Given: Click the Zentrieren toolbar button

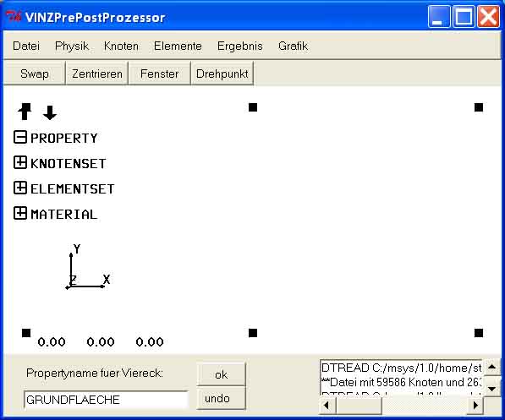Looking at the screenshot, I should tap(97, 74).
